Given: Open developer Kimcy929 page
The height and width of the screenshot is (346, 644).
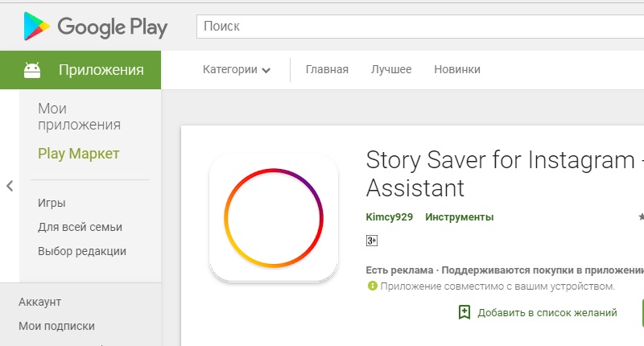Looking at the screenshot, I should point(390,217).
